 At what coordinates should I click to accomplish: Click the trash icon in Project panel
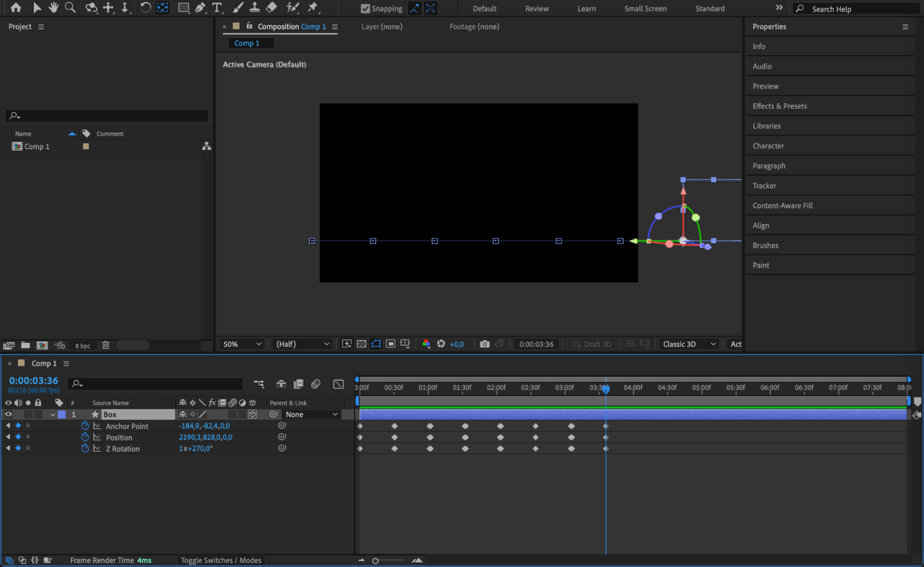tap(105, 345)
